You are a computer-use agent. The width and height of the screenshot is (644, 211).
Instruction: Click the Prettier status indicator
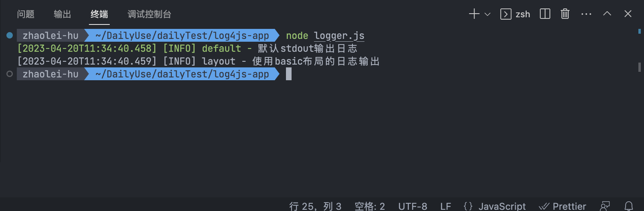(562, 206)
